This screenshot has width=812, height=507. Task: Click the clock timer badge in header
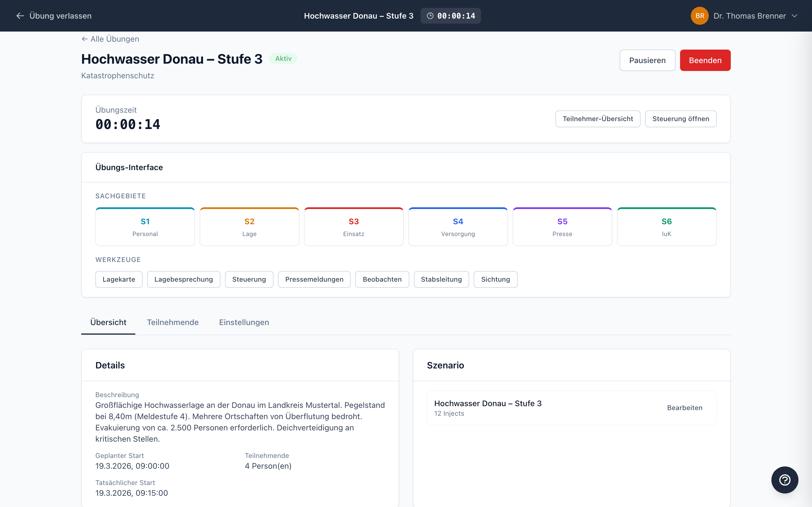tap(450, 16)
